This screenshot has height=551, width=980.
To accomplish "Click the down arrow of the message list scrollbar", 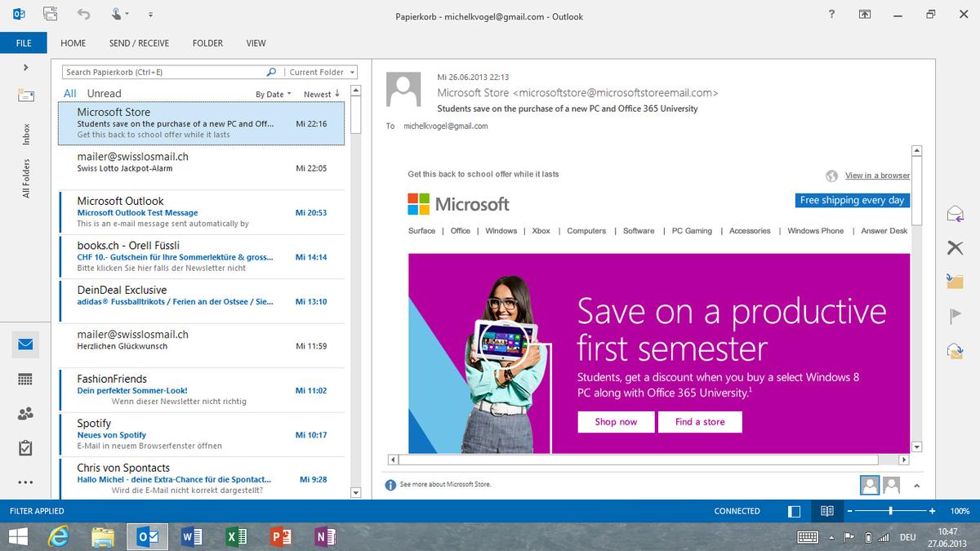I will click(354, 492).
